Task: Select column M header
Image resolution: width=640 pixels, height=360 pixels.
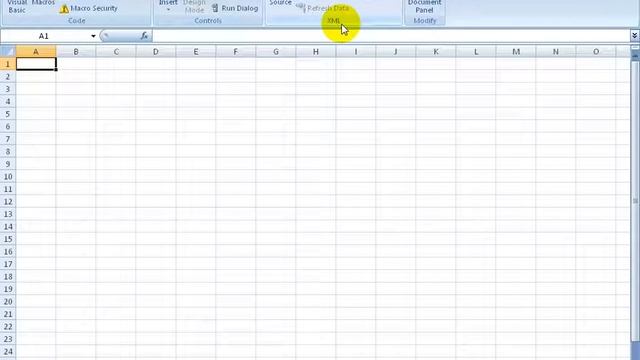Action: click(516, 51)
